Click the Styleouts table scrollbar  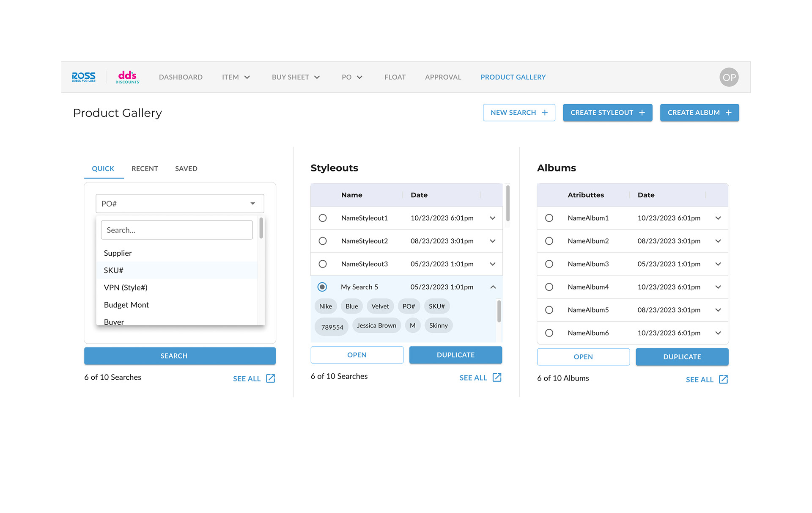(x=507, y=203)
